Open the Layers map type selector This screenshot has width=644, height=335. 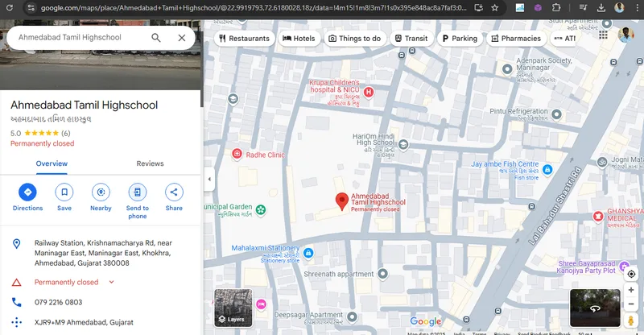233,308
